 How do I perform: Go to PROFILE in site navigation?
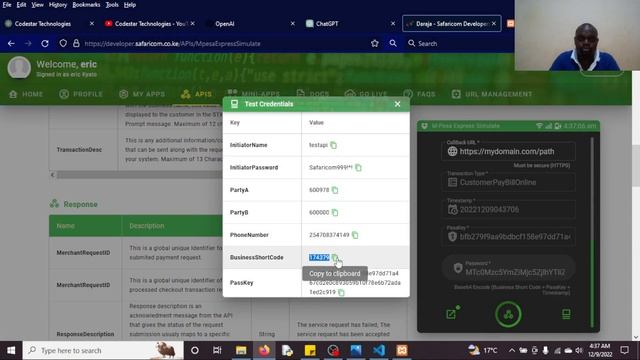pyautogui.click(x=81, y=94)
